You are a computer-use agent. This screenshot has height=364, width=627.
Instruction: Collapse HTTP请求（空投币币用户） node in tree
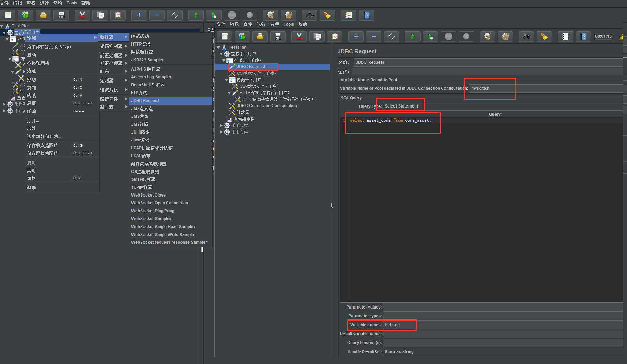point(229,93)
